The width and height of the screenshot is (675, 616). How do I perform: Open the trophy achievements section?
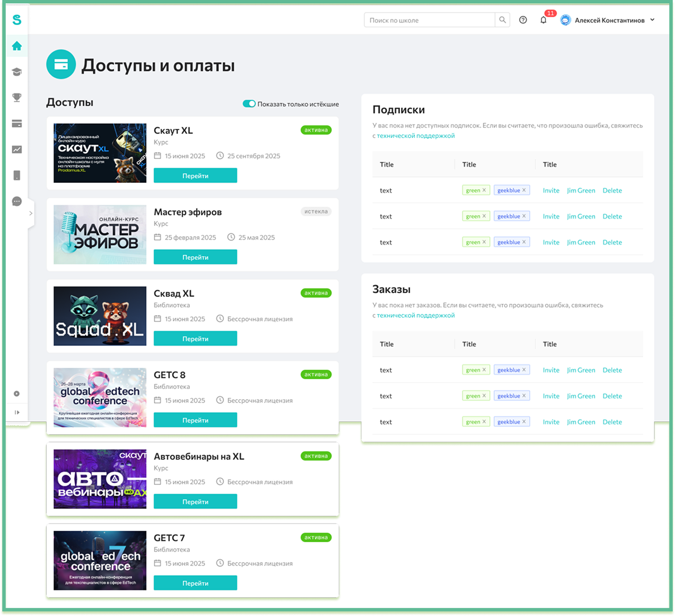[x=17, y=98]
